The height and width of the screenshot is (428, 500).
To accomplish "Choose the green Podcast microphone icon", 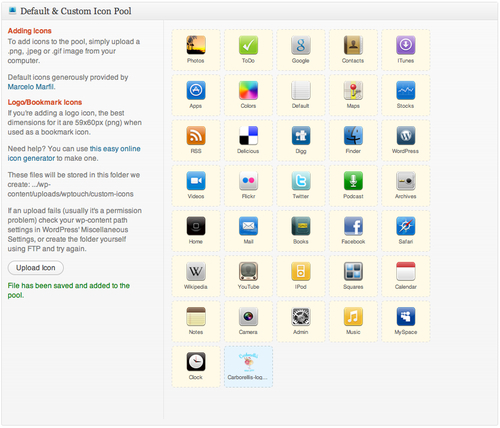I will tap(353, 181).
